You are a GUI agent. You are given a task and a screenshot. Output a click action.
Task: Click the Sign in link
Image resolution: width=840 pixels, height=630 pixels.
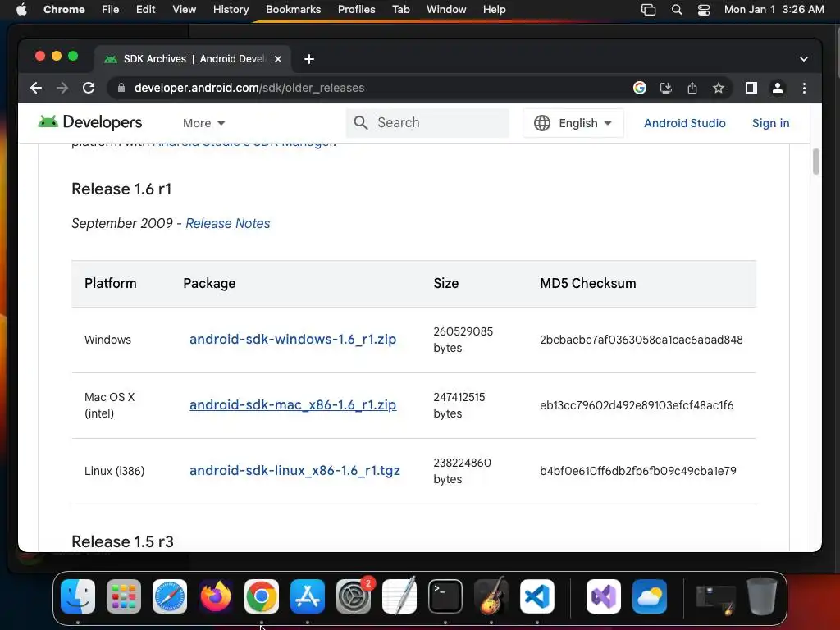pos(770,123)
